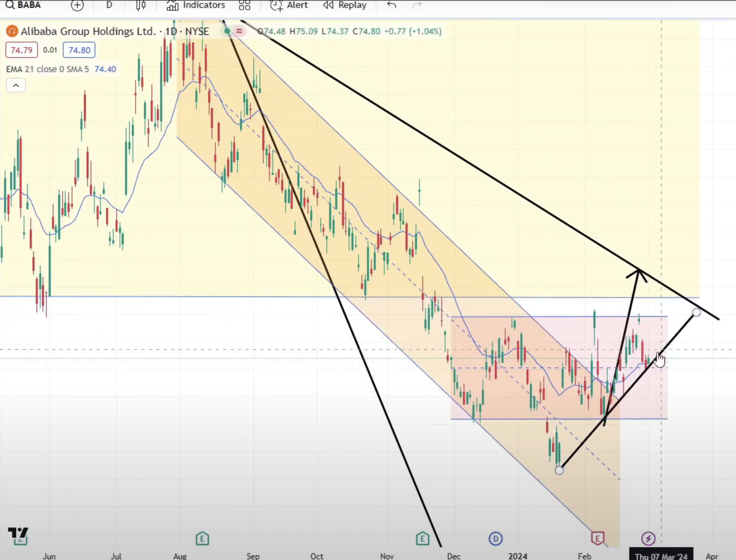Click the +0.77 (+1.04%) change value
Screen dimensions: 736x560
tap(413, 31)
